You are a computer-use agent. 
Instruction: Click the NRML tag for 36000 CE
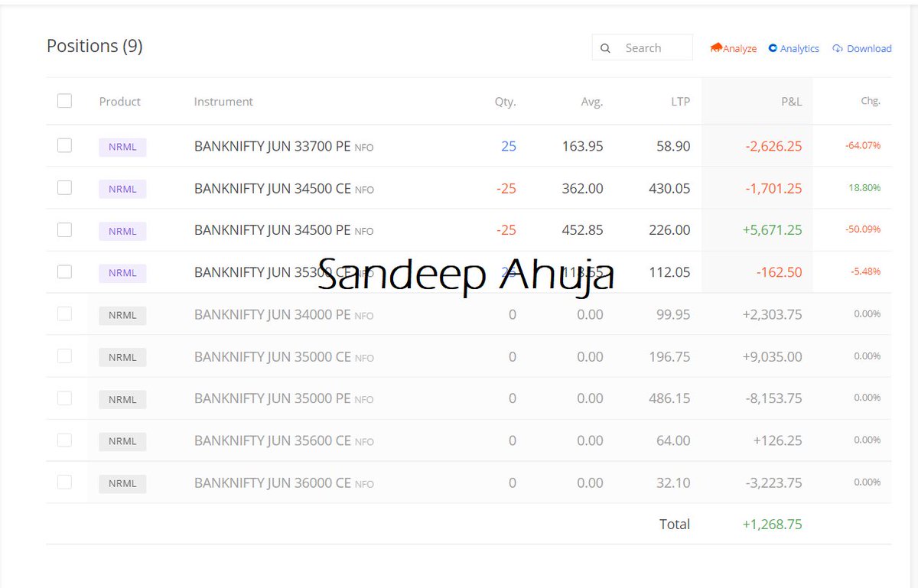pyautogui.click(x=122, y=483)
